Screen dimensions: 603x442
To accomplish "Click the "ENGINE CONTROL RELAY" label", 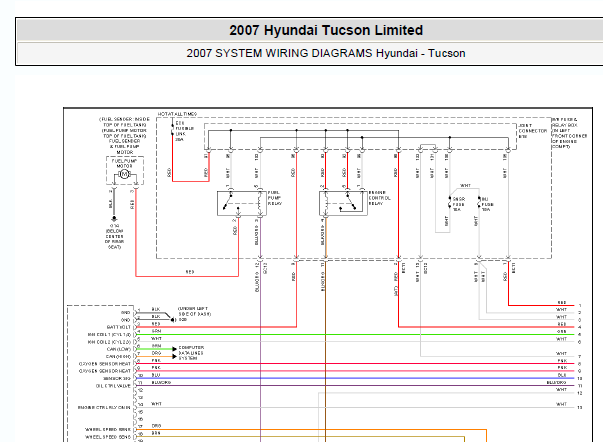I will tap(379, 198).
